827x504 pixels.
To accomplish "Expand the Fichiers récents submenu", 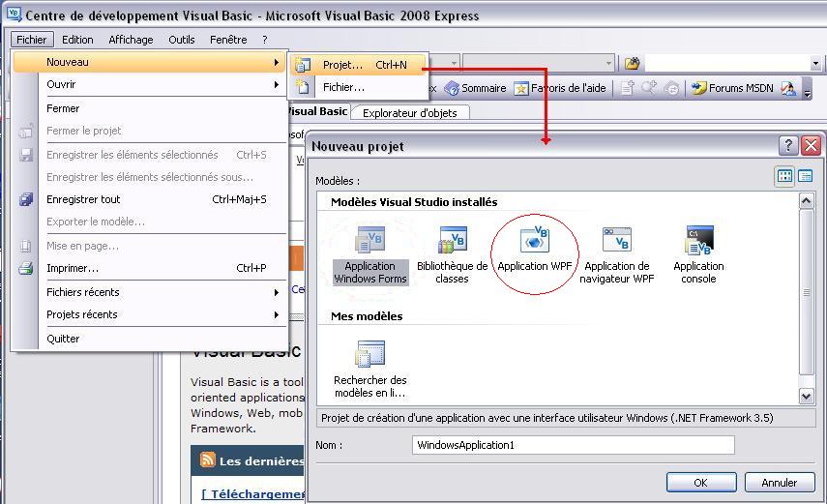I will pyautogui.click(x=277, y=292).
